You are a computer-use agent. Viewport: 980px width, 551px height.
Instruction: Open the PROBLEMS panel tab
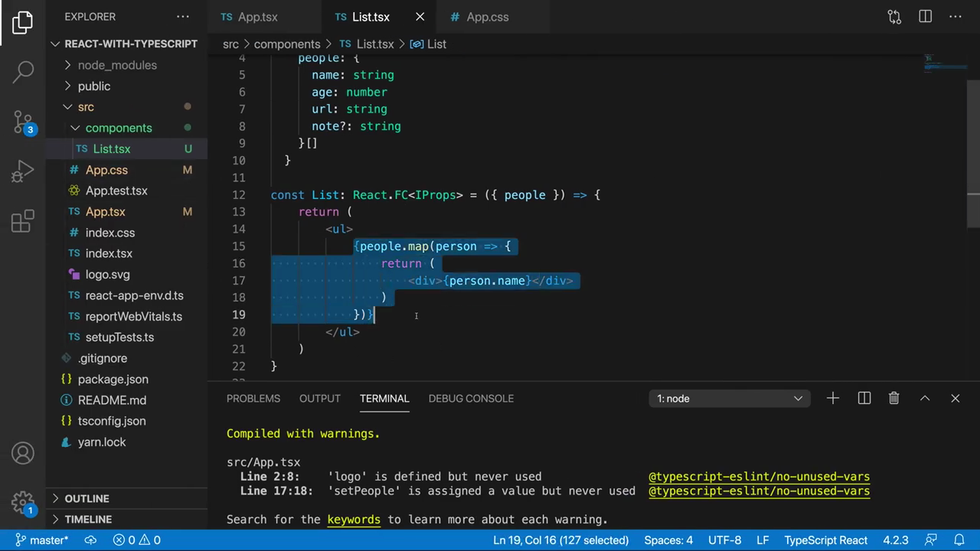[x=253, y=398]
